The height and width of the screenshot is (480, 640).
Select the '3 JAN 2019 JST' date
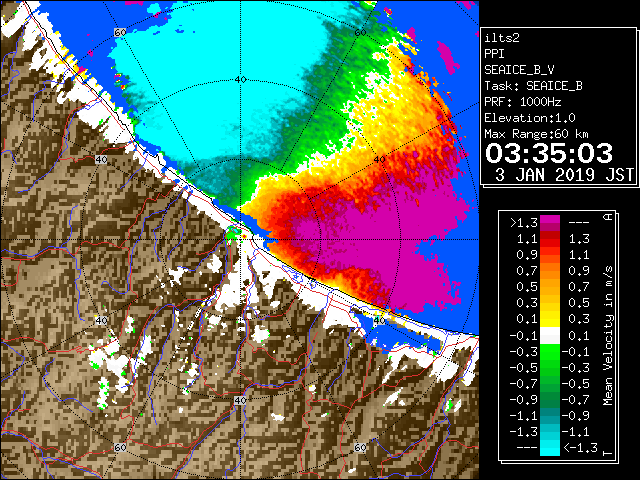pyautogui.click(x=564, y=175)
